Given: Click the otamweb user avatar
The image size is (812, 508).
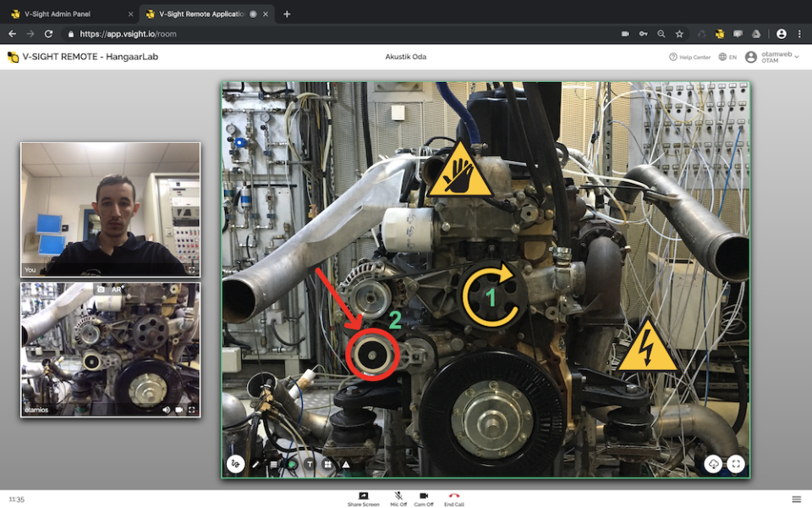Looking at the screenshot, I should pos(751,57).
